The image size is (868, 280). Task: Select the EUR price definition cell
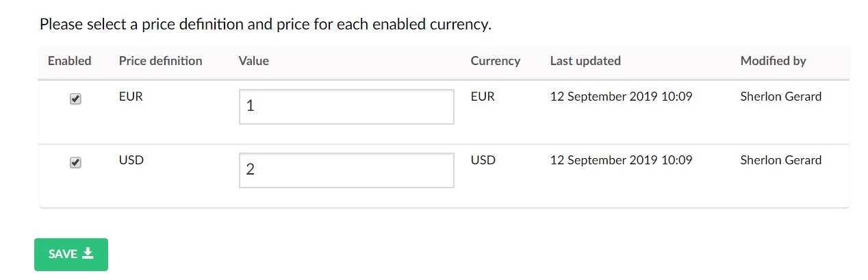[131, 97]
